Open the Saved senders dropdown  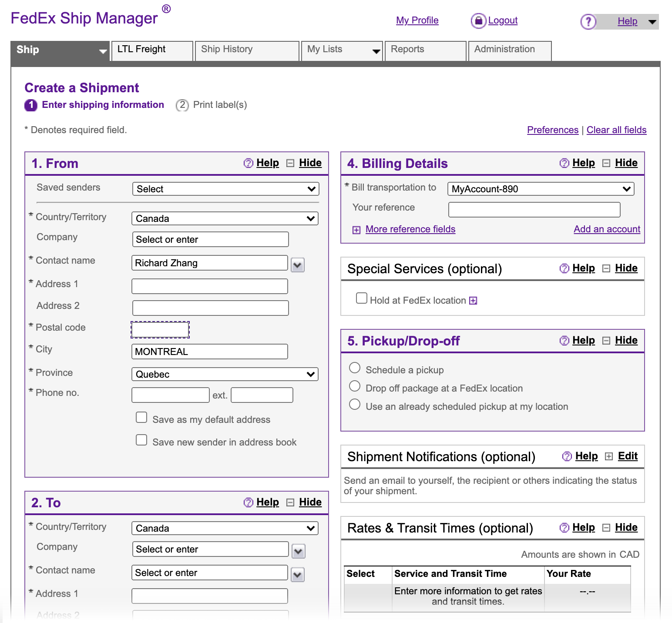225,189
